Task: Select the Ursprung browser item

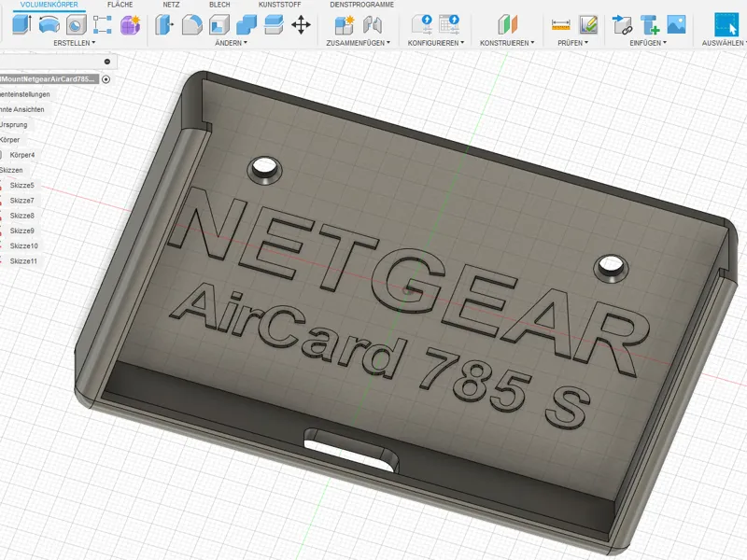Action: click(x=13, y=125)
